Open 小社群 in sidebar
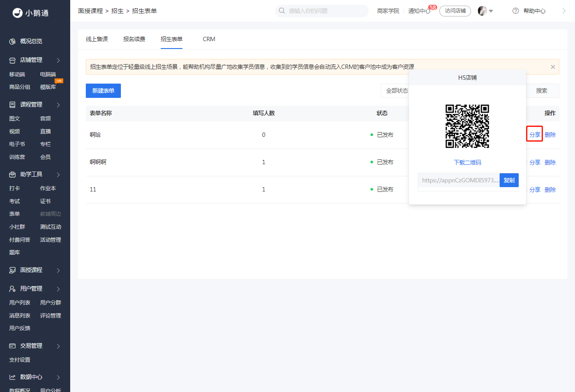Image resolution: width=575 pixels, height=392 pixels. [x=17, y=227]
